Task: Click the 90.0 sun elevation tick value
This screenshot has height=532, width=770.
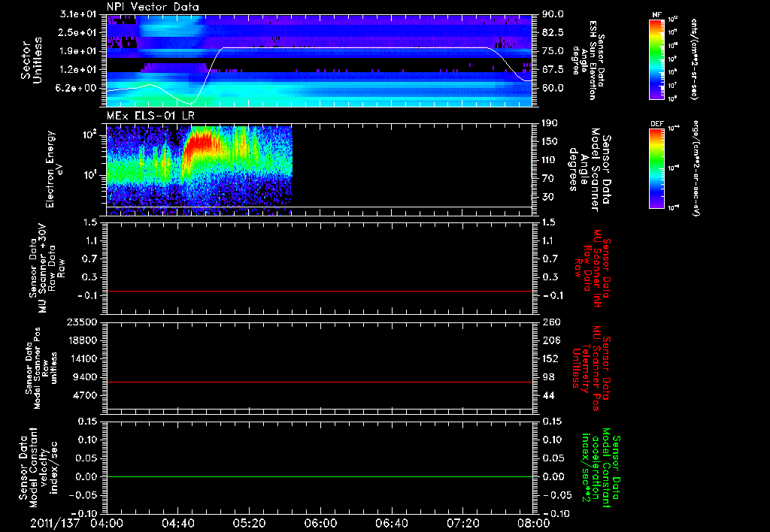Action: [x=552, y=14]
